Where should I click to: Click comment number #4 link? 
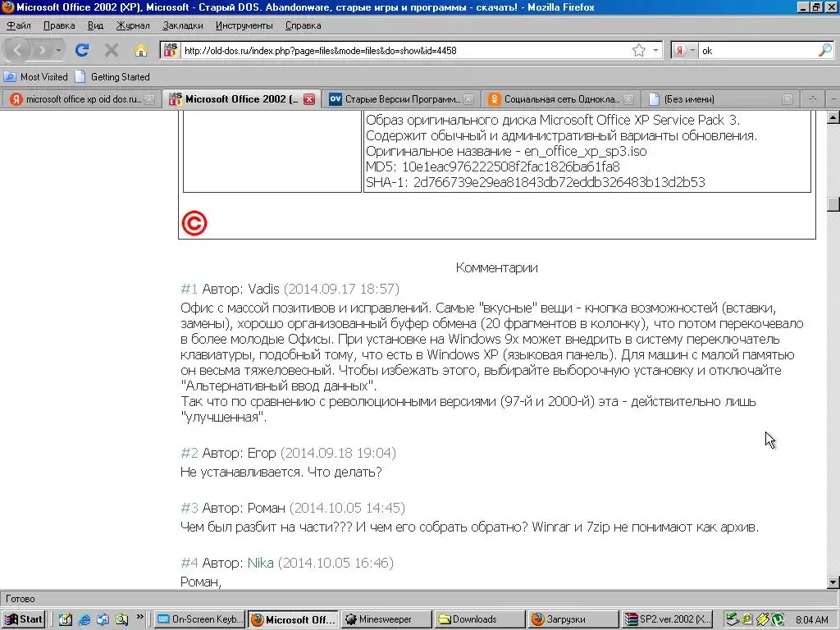189,563
